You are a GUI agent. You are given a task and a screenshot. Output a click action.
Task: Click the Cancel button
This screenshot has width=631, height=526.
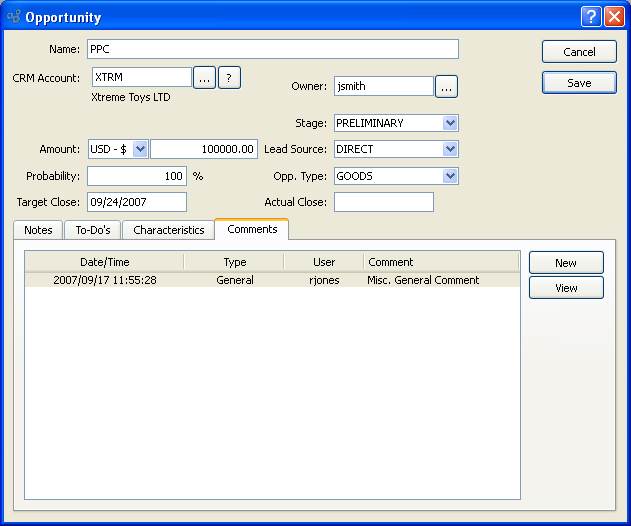(x=579, y=52)
